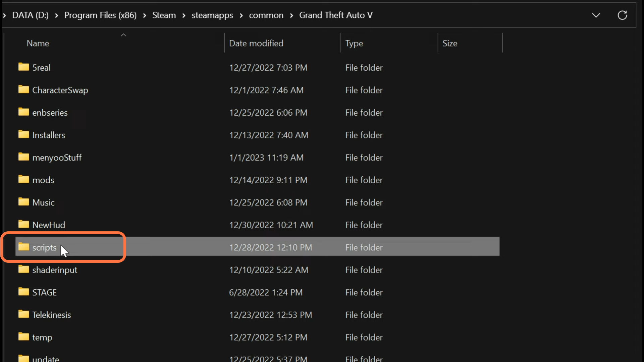Click the menyooStuff folder name
Image resolution: width=644 pixels, height=362 pixels.
[57, 158]
